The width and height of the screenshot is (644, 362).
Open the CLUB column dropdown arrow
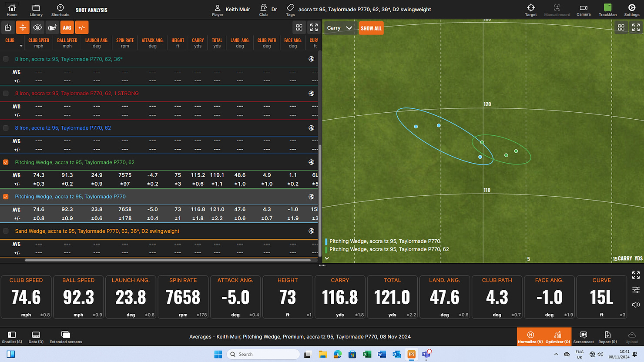21,46
